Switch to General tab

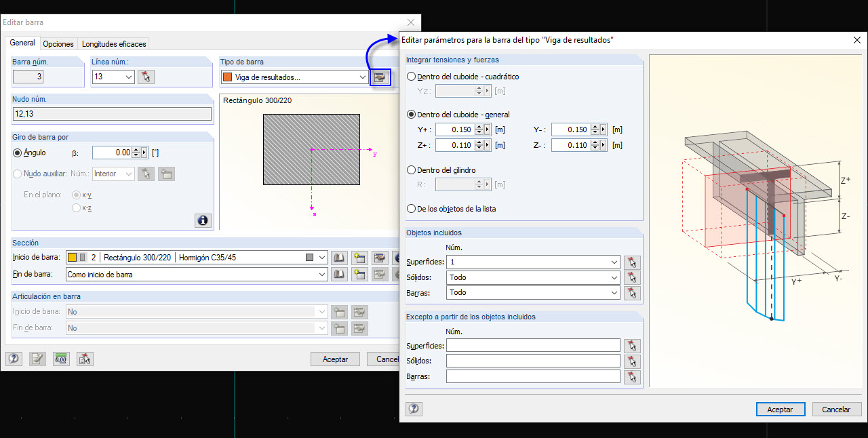[x=22, y=43]
